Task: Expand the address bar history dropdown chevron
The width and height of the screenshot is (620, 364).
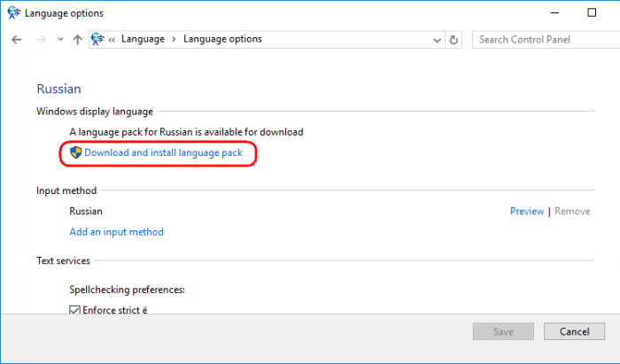Action: [x=437, y=40]
